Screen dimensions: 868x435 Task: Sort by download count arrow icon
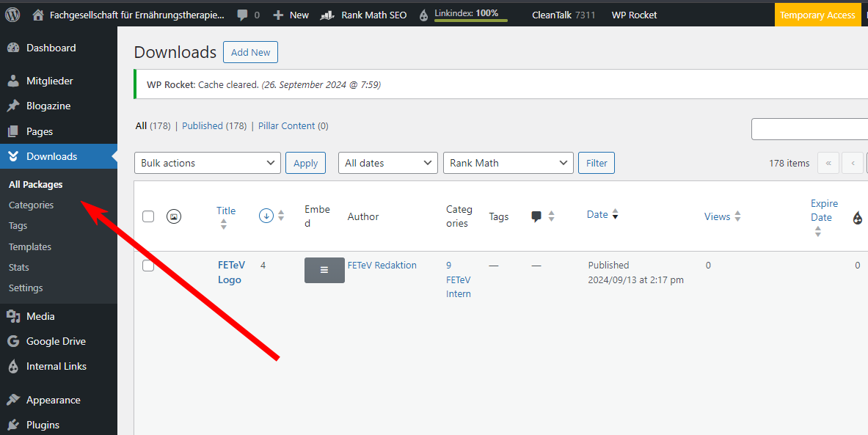[266, 216]
